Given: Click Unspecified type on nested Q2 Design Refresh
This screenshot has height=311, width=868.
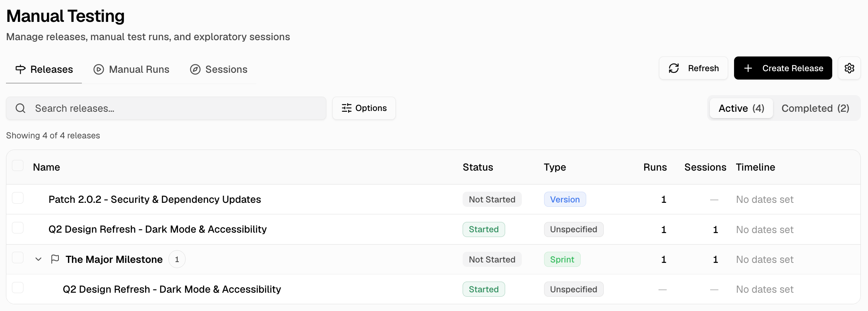Looking at the screenshot, I should click(573, 289).
